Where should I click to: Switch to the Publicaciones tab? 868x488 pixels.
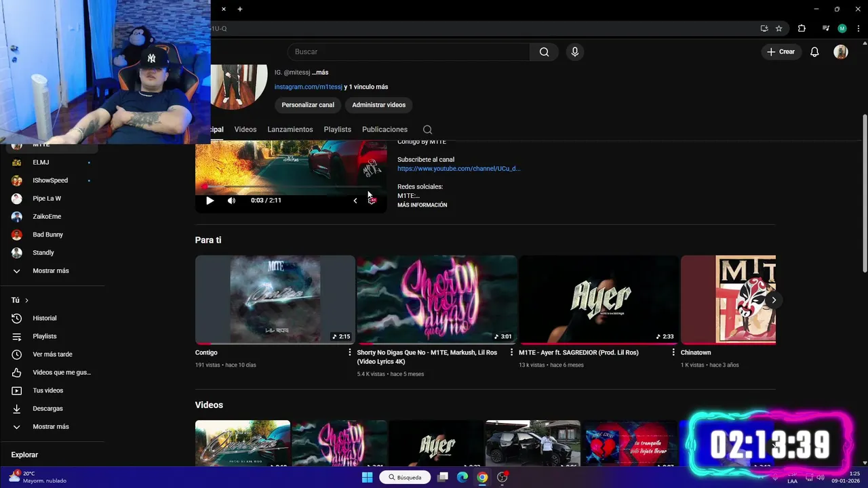coord(384,129)
